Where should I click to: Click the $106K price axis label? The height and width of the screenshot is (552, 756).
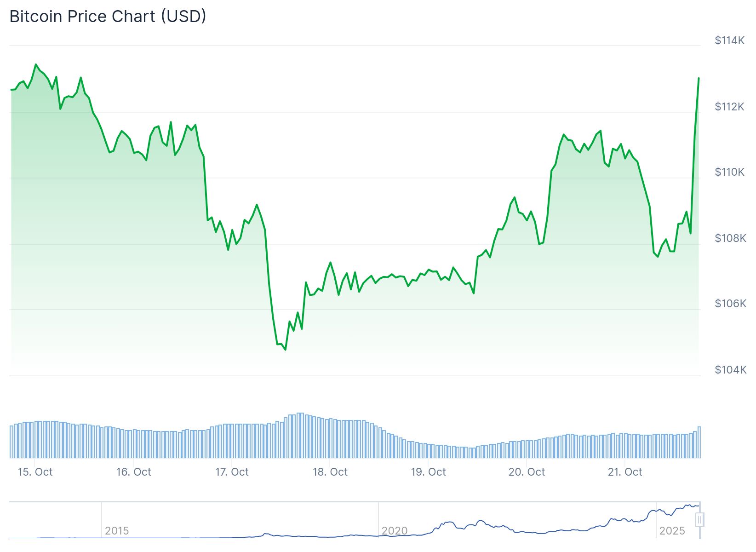[x=730, y=303]
